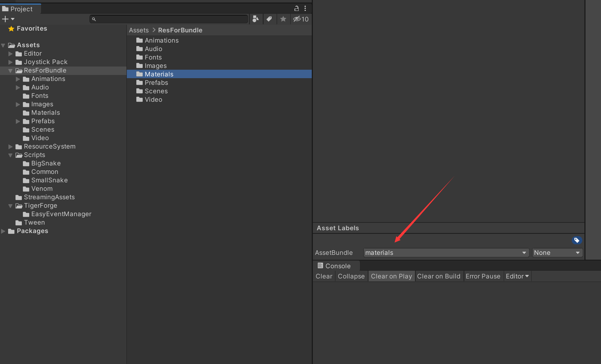Click the Search by Label tag icon
The image size is (601, 364).
pyautogui.click(x=269, y=19)
